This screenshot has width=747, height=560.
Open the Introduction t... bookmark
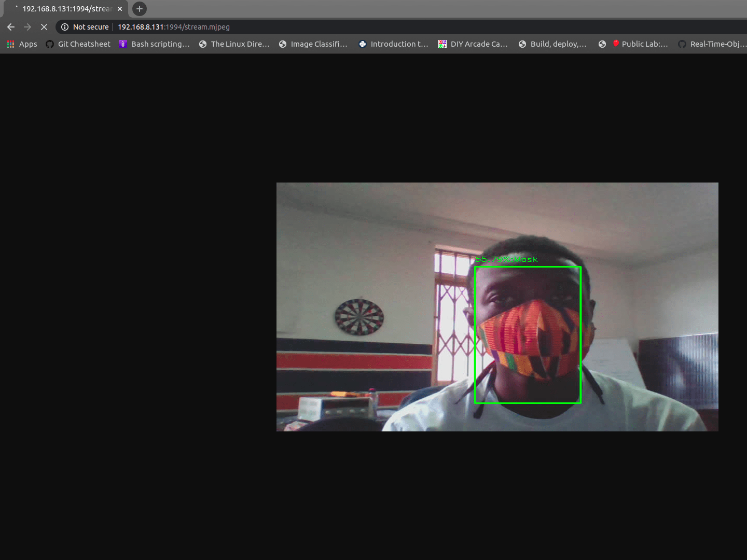pos(393,44)
